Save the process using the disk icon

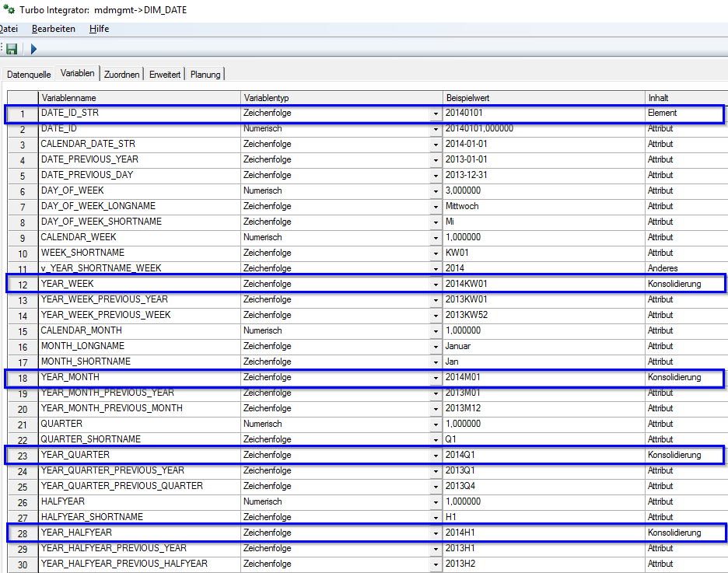pos(10,48)
